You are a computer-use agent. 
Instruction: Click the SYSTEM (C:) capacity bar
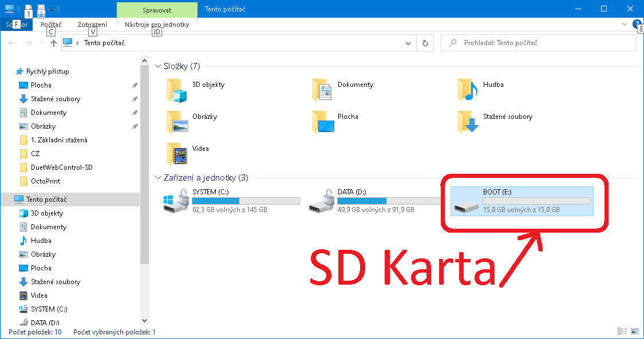click(246, 201)
